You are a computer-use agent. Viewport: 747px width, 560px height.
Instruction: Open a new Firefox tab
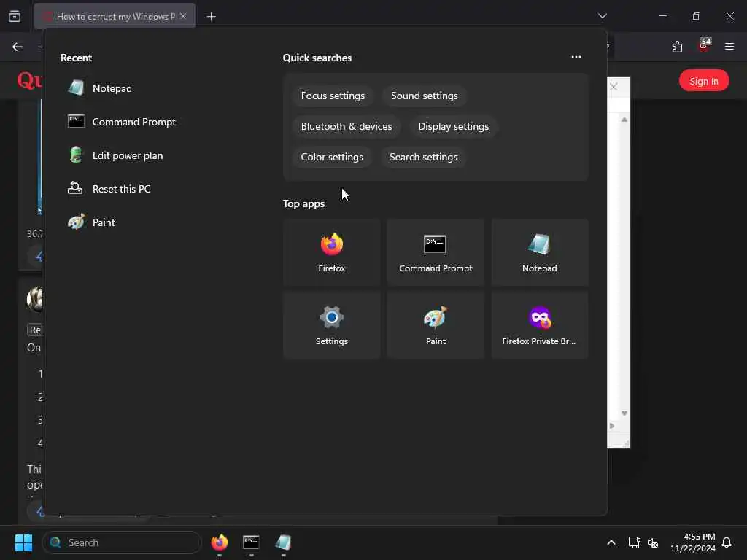pyautogui.click(x=211, y=17)
